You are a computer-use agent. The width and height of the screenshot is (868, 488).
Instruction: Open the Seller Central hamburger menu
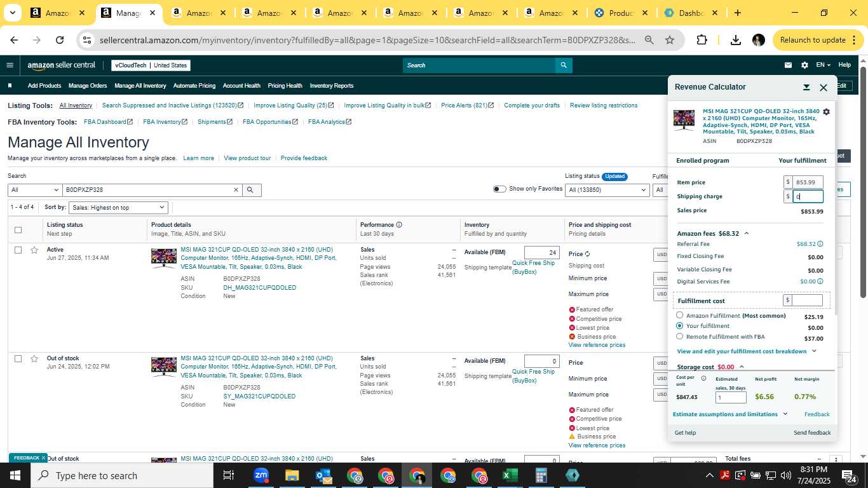[10, 65]
